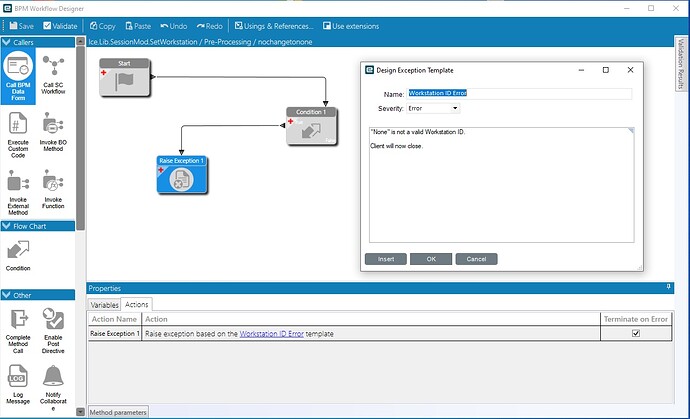Open the Method parameters tab
Screen dimensions: 690x419
(118, 412)
